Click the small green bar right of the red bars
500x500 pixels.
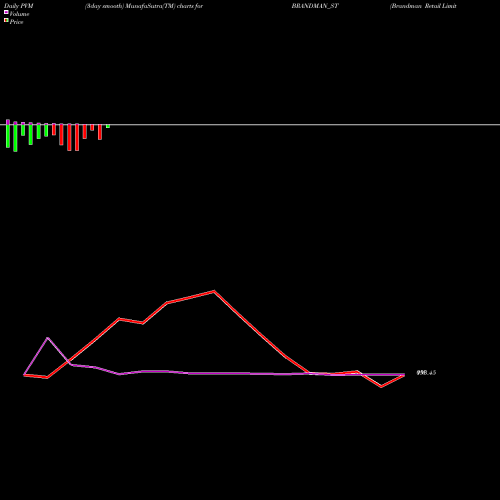pos(108,126)
